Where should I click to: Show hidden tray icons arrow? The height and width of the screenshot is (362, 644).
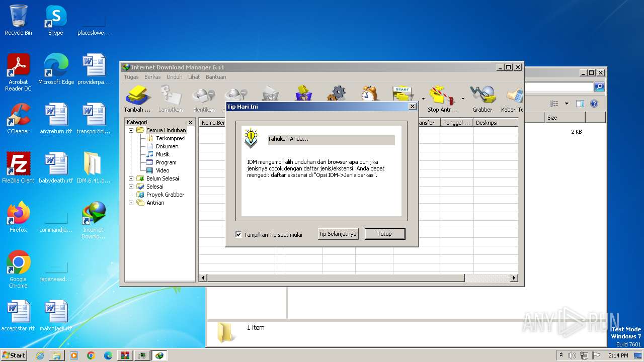coord(561,355)
